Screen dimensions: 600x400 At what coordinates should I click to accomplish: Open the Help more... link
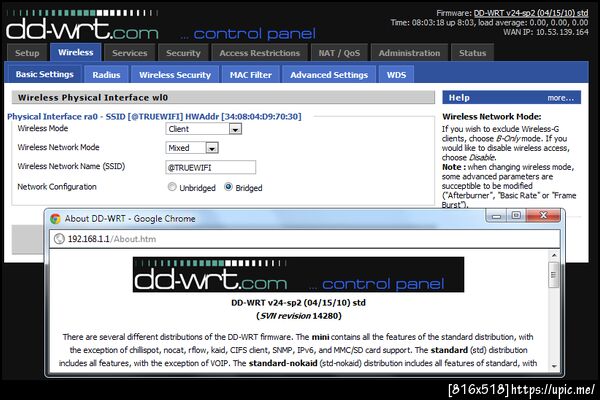tap(560, 98)
